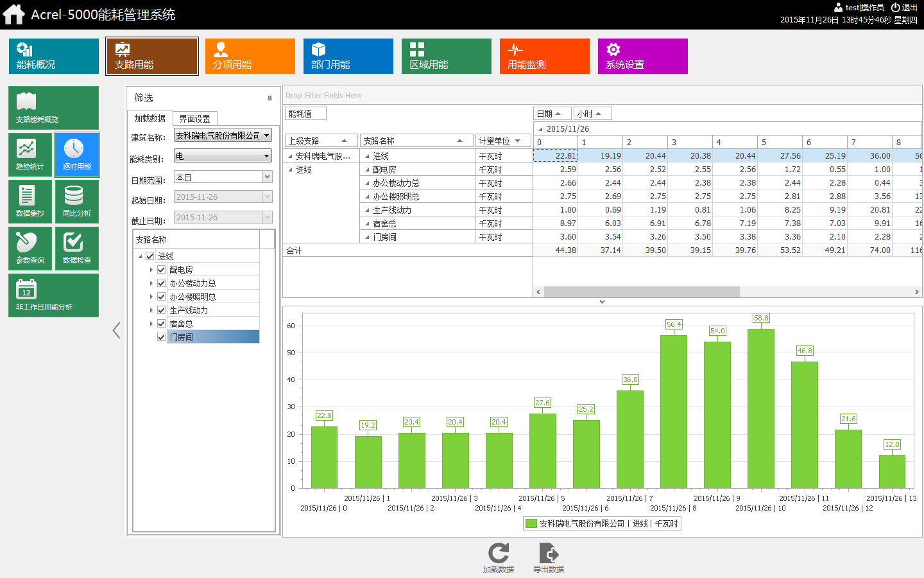
Task: Click the 上级支路 field header
Action: [x=321, y=141]
